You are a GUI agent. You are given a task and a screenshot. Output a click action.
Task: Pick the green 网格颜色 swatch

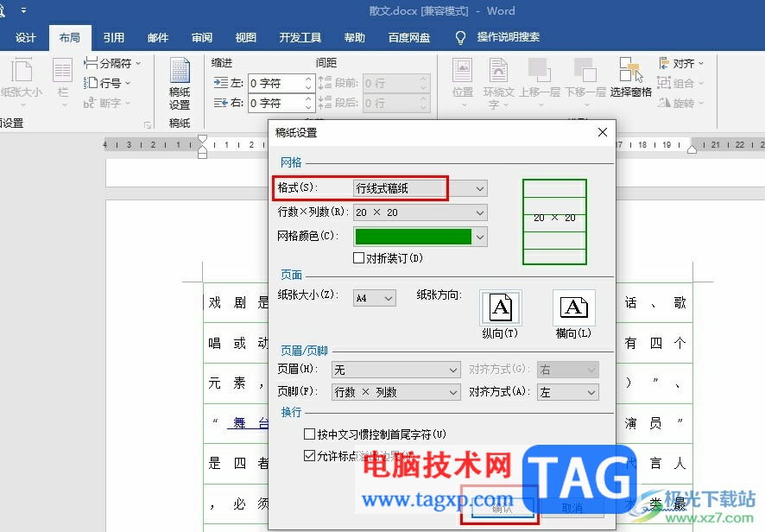414,237
